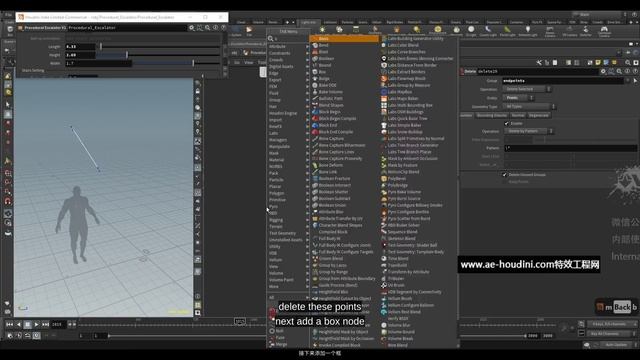Jump to the first frame

9,324
